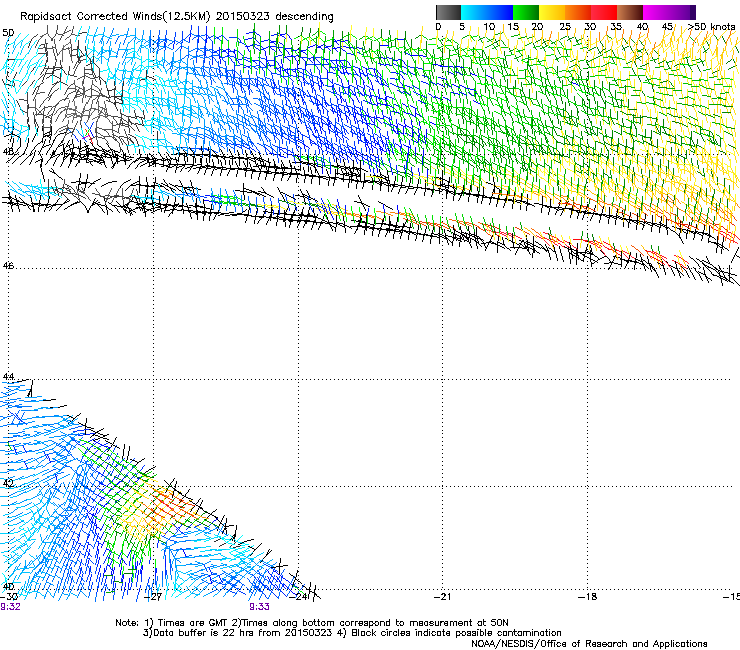Click the 'Data buffer is 22 hrs' note
The width and height of the screenshot is (740, 650).
(352, 633)
